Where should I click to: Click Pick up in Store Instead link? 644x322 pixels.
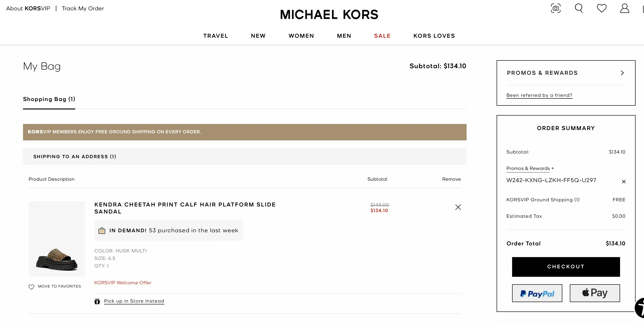pyautogui.click(x=134, y=301)
